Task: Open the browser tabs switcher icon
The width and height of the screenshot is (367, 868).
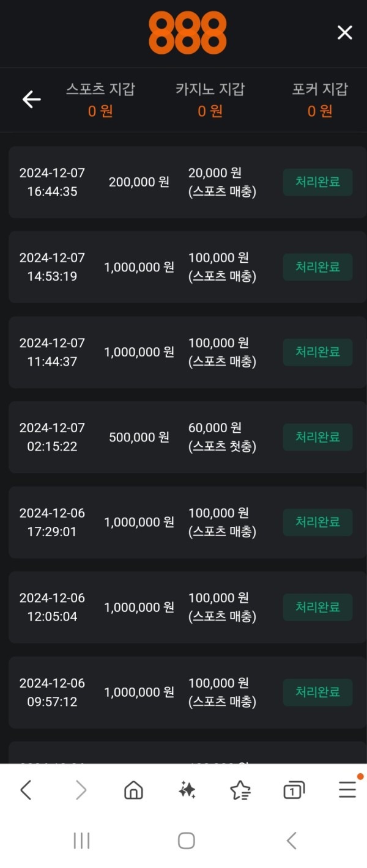Action: point(292,789)
